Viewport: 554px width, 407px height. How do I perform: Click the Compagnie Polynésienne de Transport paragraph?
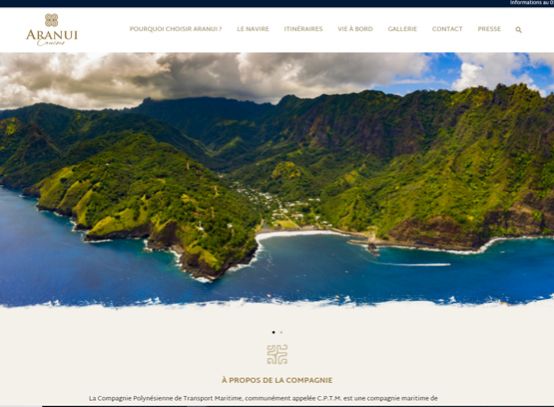pos(263,399)
